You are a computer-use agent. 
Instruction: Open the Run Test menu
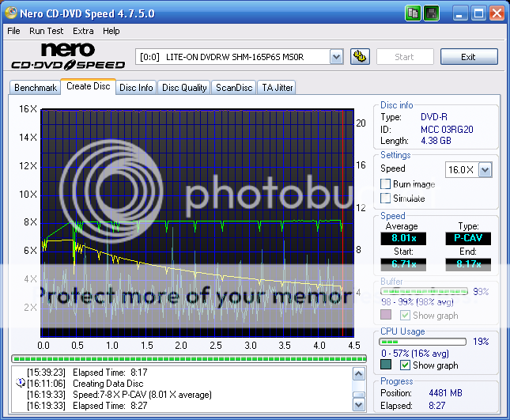coord(46,31)
